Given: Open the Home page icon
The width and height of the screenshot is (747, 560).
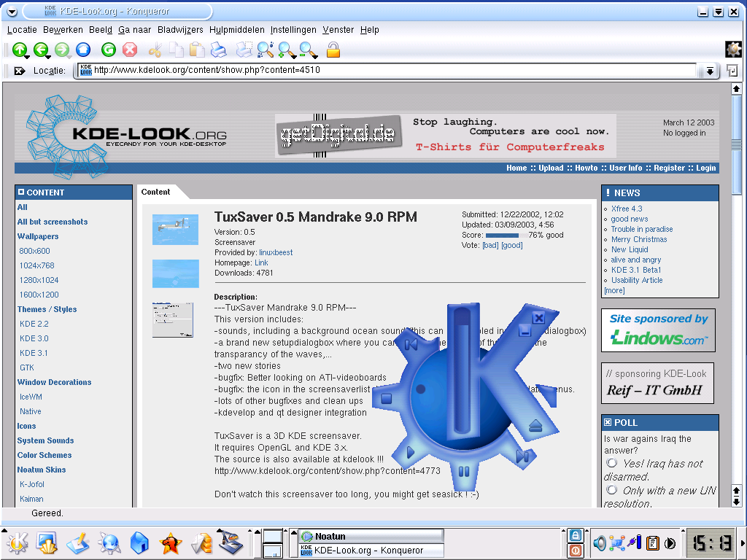Looking at the screenshot, I should [x=83, y=49].
